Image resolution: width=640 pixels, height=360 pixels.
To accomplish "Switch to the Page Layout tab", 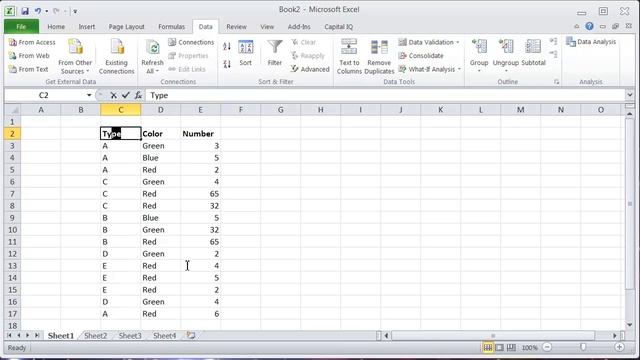I will 127,27.
